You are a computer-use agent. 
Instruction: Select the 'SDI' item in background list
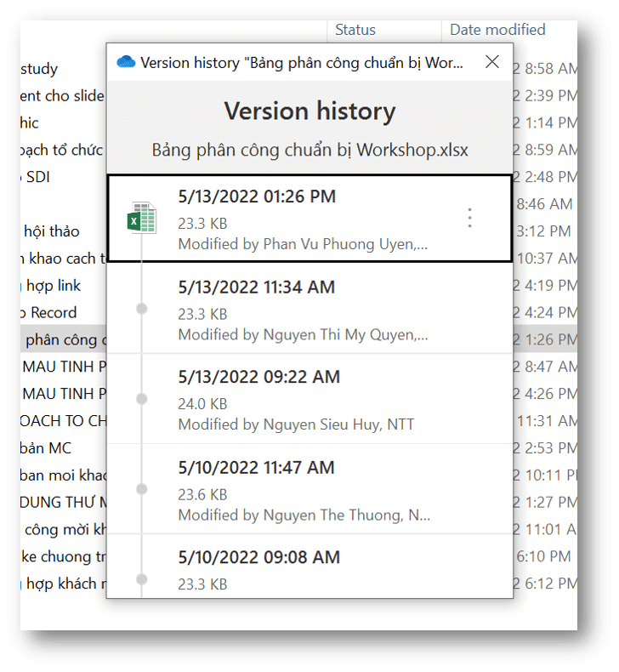38,177
